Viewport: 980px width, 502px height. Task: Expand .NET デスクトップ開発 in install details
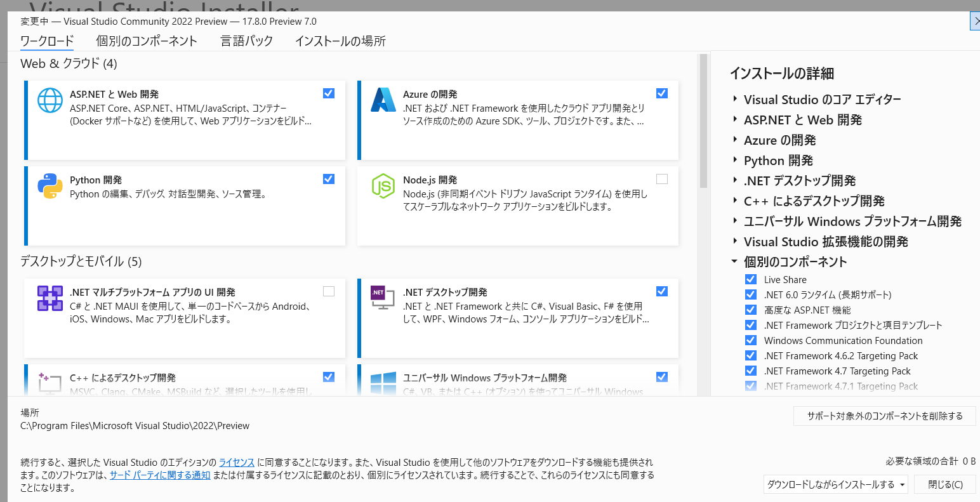pyautogui.click(x=735, y=180)
